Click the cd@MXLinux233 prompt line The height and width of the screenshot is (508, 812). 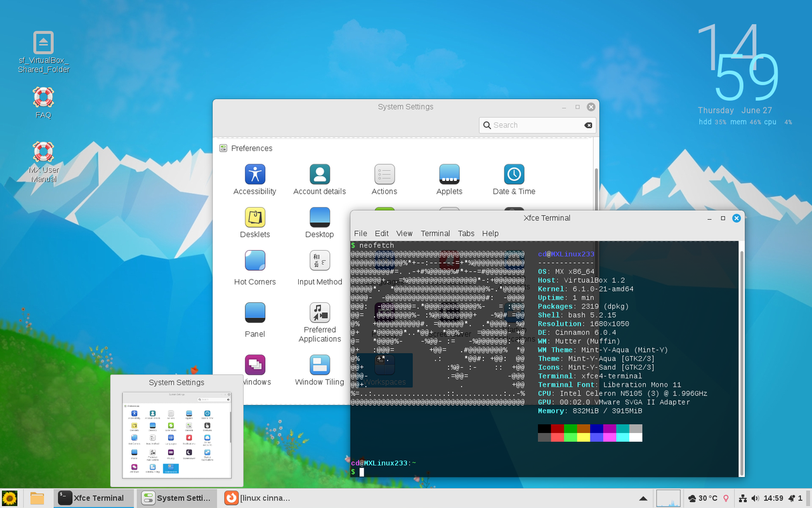coord(383,463)
